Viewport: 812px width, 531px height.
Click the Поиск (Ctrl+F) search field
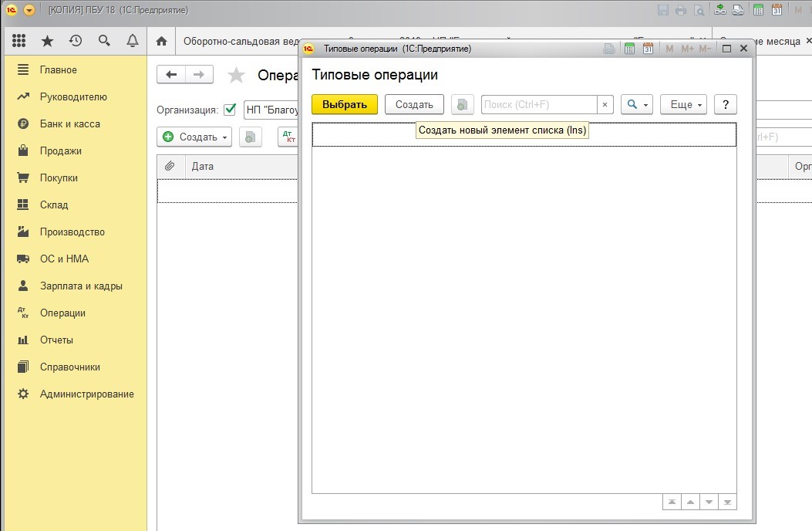pos(538,104)
